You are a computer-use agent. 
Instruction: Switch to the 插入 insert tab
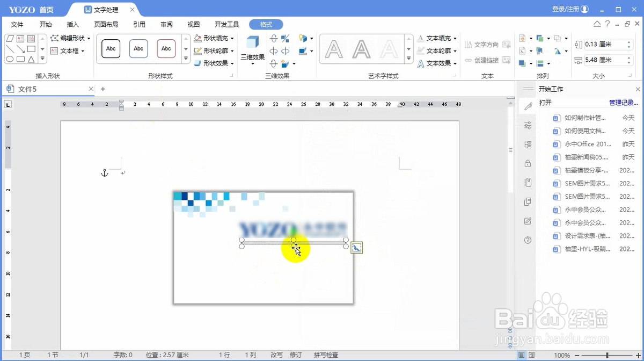(x=72, y=24)
